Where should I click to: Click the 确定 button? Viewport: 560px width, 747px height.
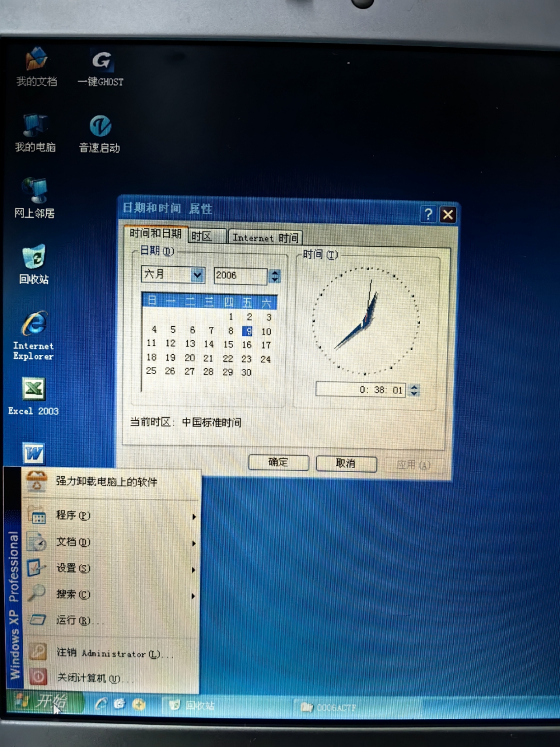(x=278, y=462)
